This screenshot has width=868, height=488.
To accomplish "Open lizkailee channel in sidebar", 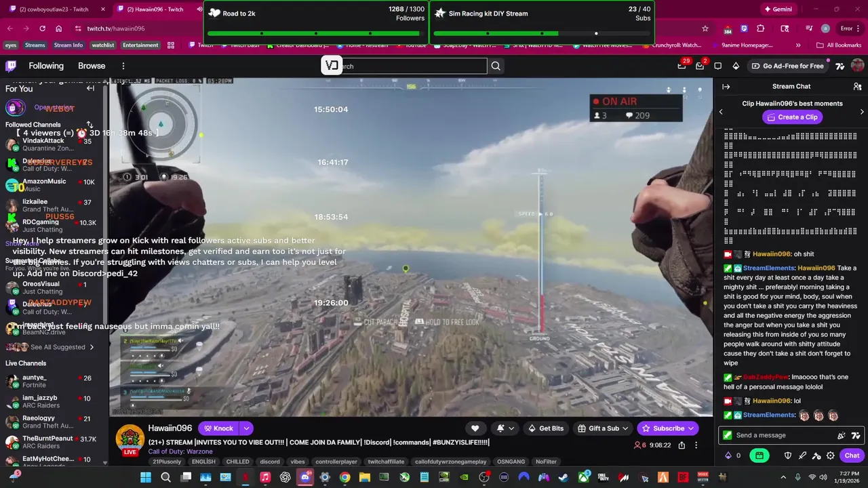I will 54,205.
